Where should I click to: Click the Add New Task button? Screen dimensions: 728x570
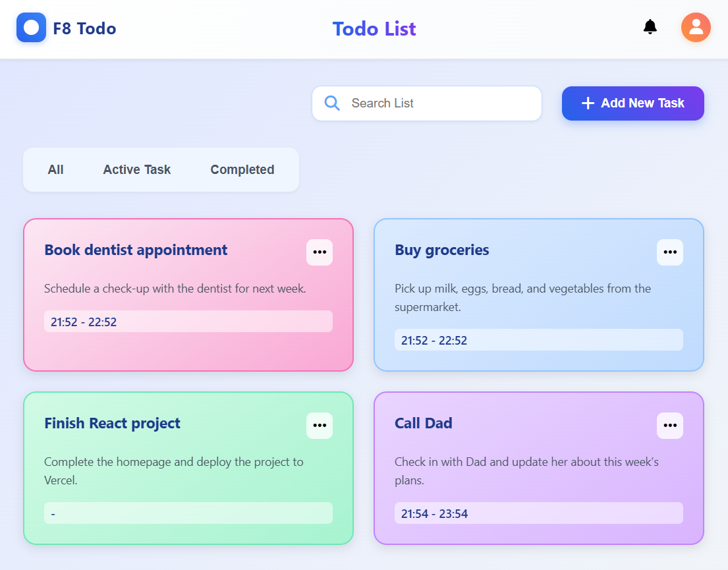point(633,103)
